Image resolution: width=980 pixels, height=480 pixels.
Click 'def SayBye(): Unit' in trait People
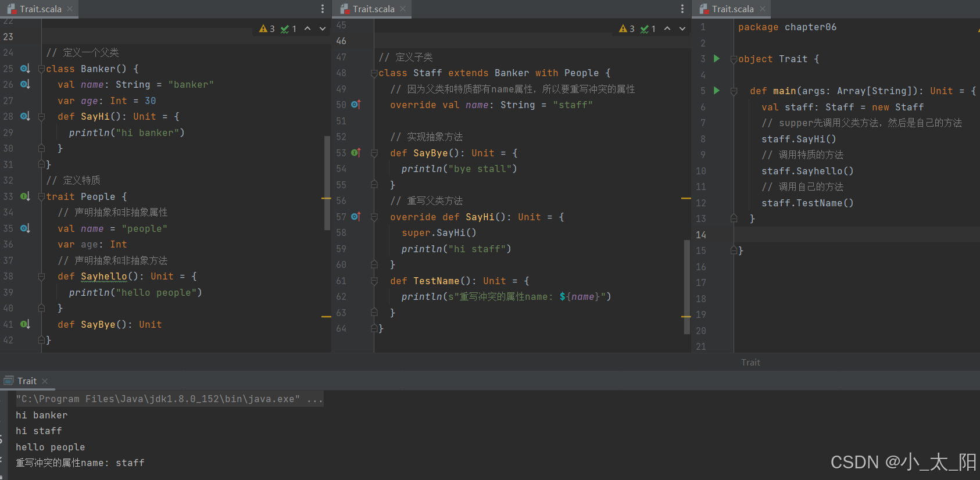109,324
